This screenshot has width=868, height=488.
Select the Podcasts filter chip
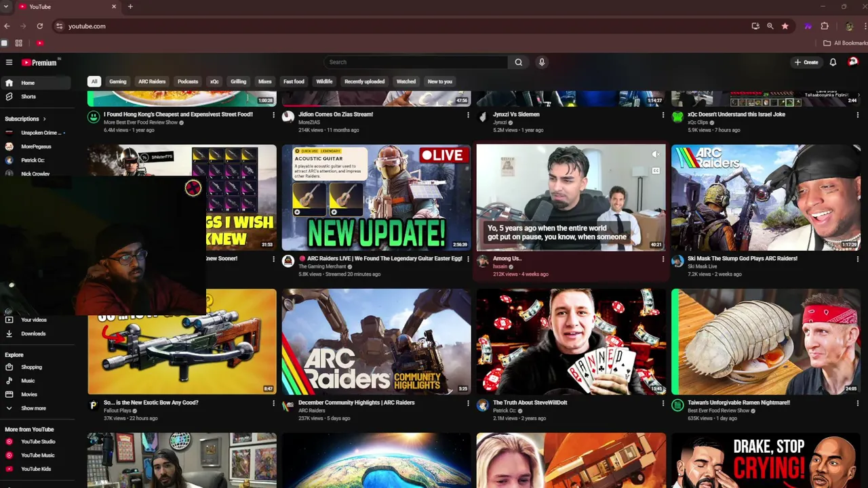coord(188,81)
